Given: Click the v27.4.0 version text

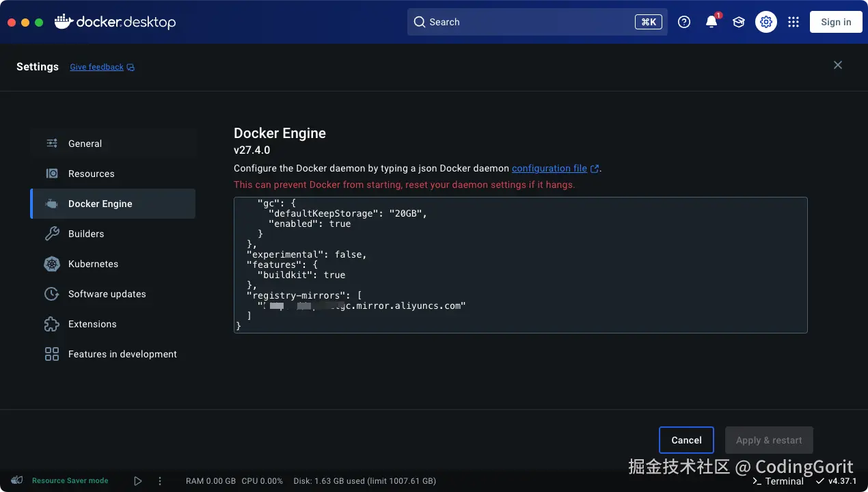Looking at the screenshot, I should [x=252, y=150].
